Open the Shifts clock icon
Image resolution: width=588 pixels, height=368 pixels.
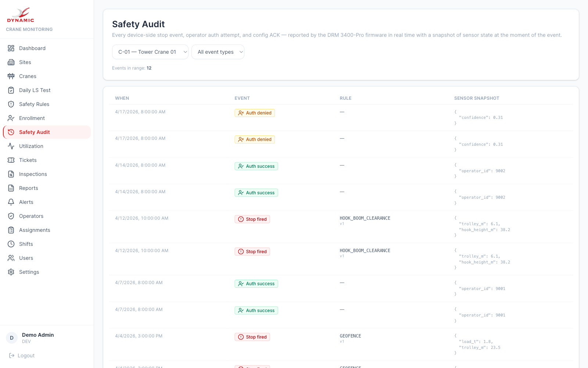(11, 244)
